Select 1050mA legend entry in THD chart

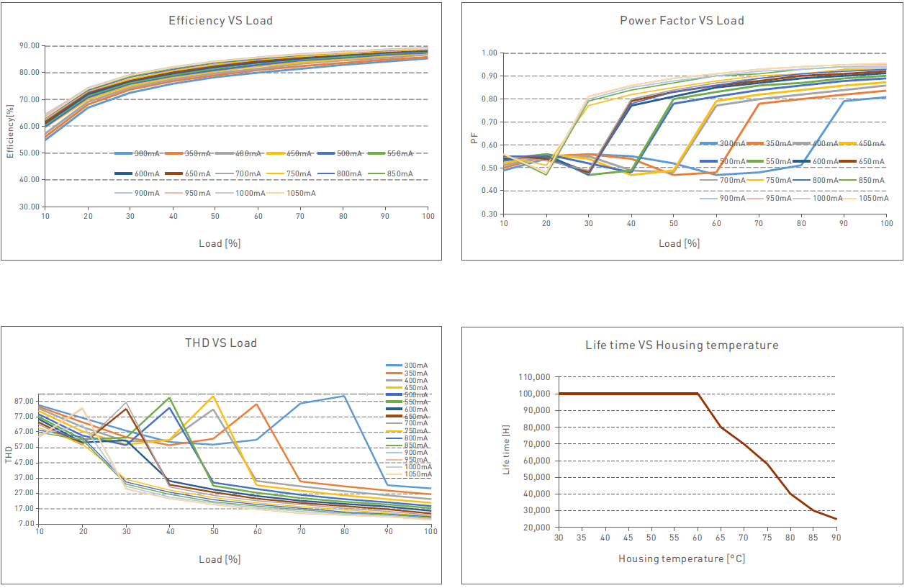[x=418, y=474]
